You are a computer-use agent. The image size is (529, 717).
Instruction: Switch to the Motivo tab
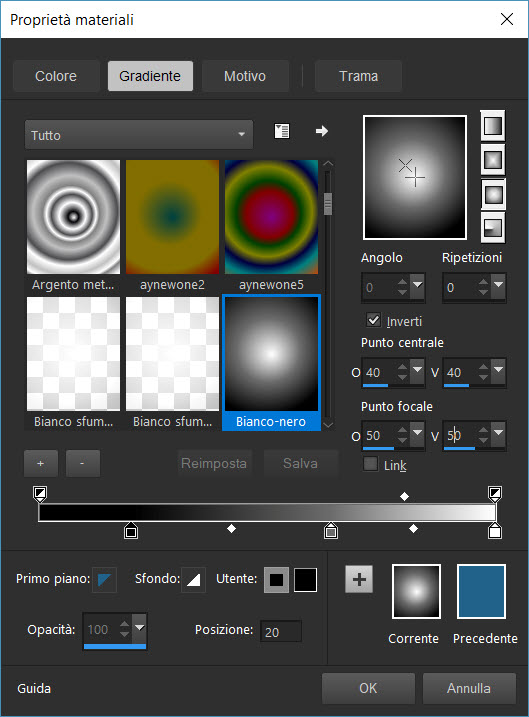pyautogui.click(x=245, y=76)
